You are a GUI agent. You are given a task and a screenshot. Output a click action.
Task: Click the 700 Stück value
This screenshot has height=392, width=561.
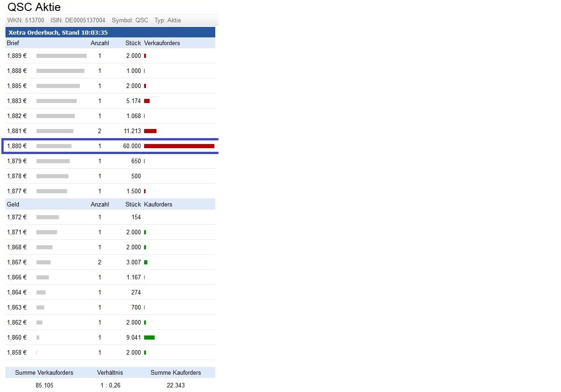136,308
